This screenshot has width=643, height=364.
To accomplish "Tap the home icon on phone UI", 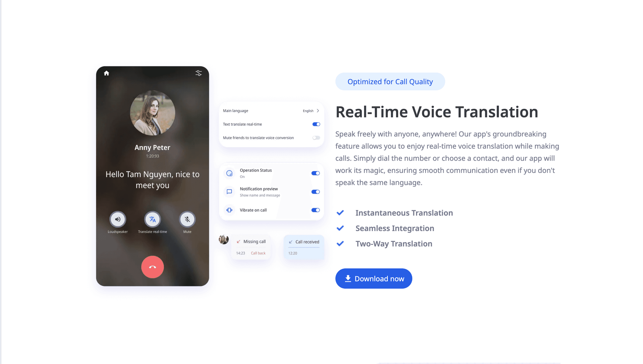I will click(x=106, y=73).
